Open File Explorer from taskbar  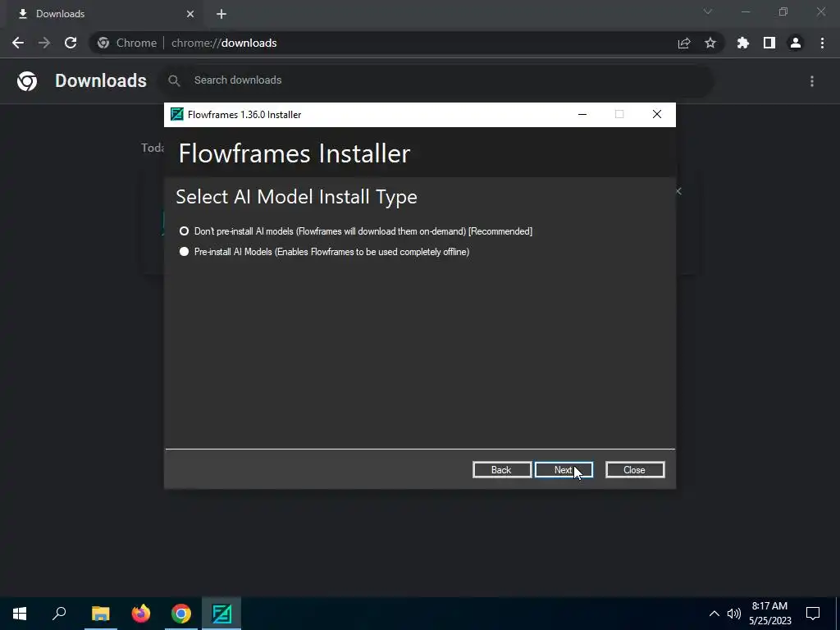pos(100,614)
